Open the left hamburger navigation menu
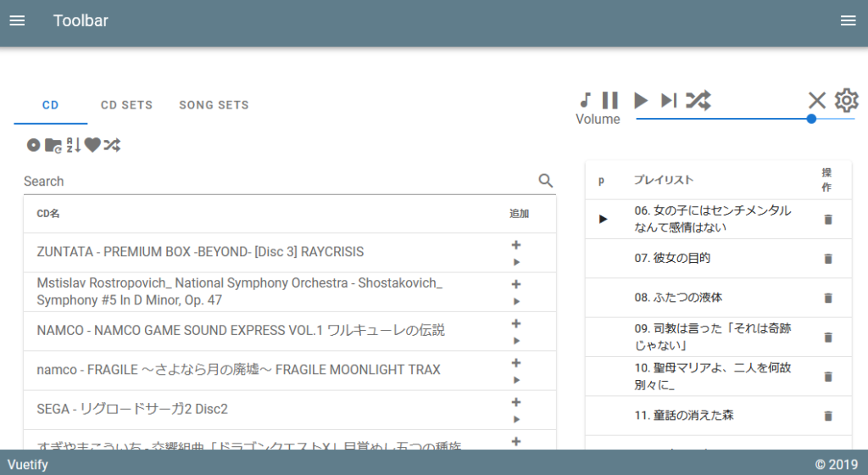Viewport: 868px width, 475px height. pos(17,21)
